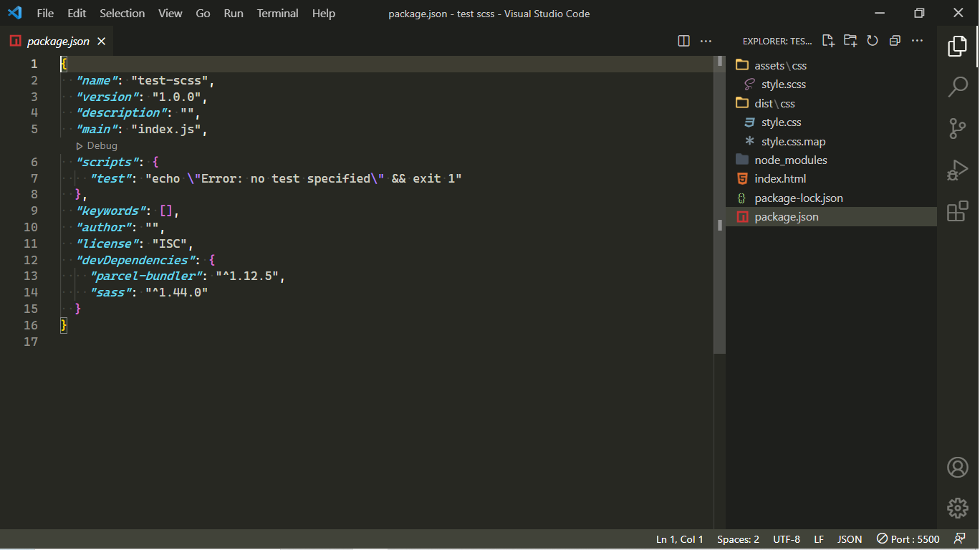Open the editor more actions menu
Image resolution: width=980 pixels, height=550 pixels.
pyautogui.click(x=706, y=41)
